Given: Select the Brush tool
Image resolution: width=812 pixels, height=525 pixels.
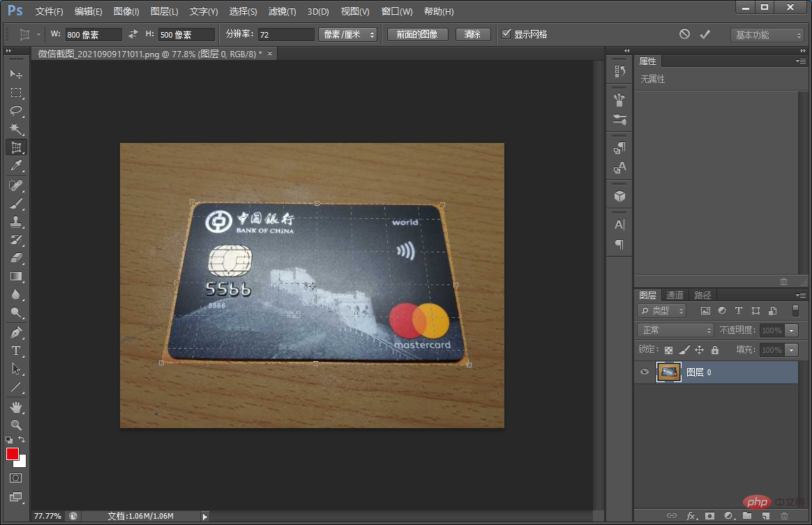Looking at the screenshot, I should pos(16,204).
